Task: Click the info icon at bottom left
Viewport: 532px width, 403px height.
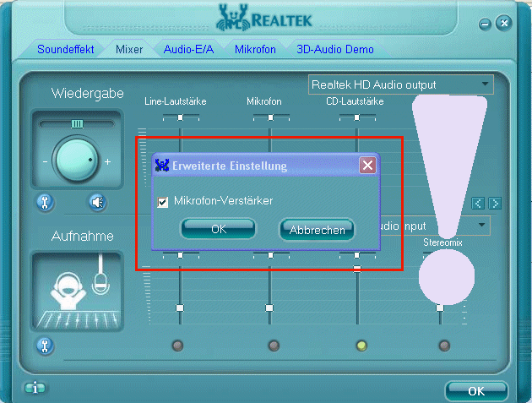Action: coord(35,389)
